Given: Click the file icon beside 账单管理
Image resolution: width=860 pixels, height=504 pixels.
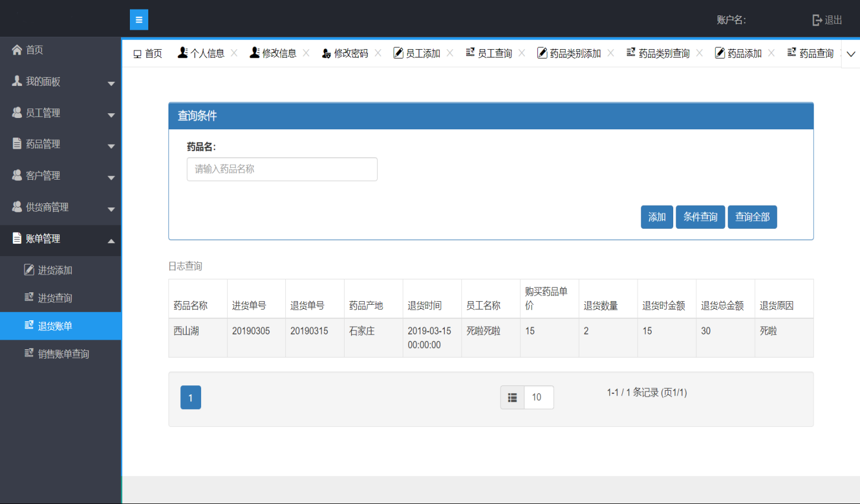Looking at the screenshot, I should (x=17, y=238).
